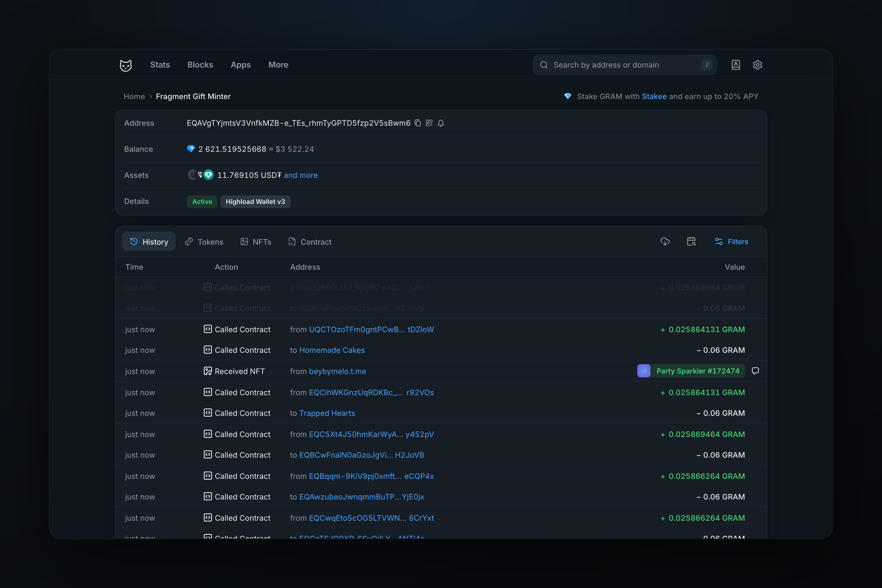Open the address book icon in the header
This screenshot has height=588, width=882.
(x=736, y=65)
